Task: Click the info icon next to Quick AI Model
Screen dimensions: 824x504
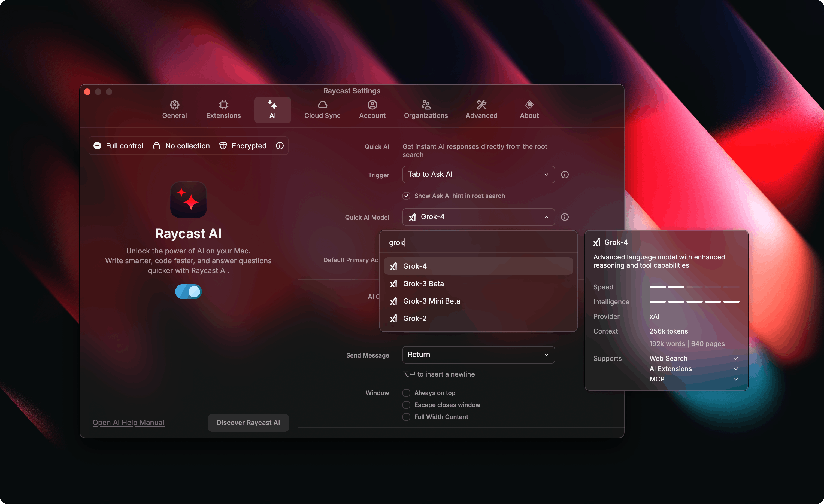Action: click(x=565, y=217)
